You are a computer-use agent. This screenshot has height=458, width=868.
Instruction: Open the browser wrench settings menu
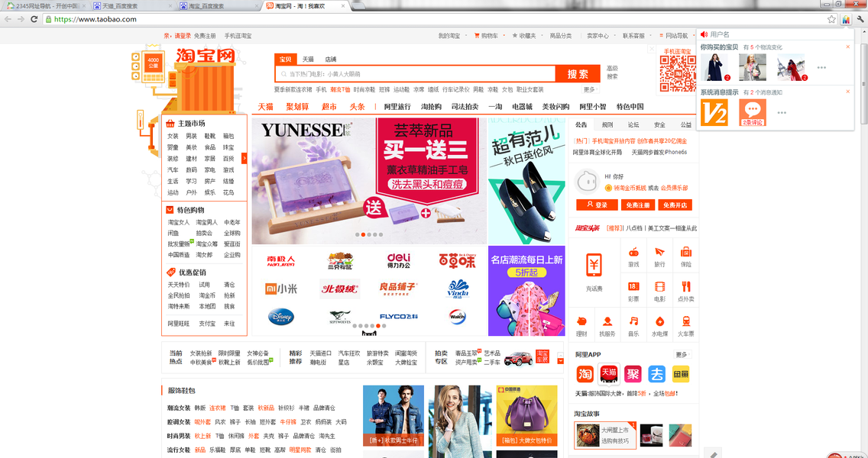tap(860, 19)
